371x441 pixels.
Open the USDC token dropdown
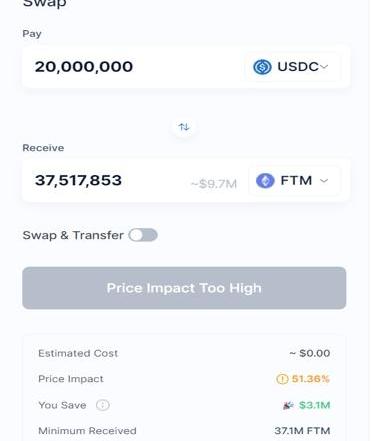(293, 67)
